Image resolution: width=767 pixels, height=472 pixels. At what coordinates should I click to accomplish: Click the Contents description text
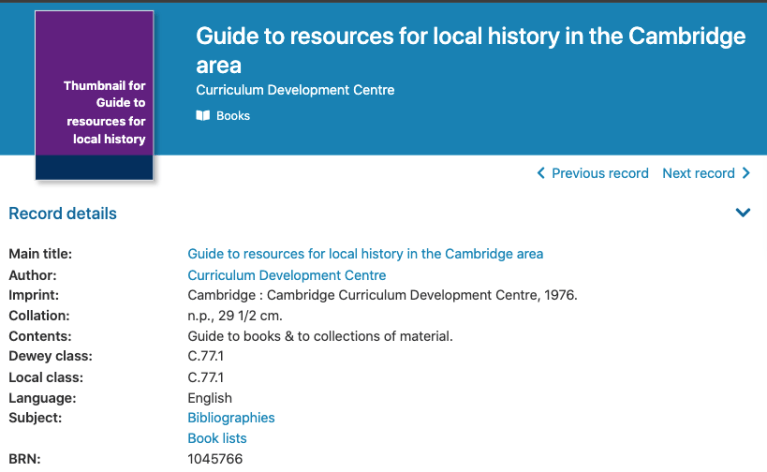pyautogui.click(x=320, y=336)
